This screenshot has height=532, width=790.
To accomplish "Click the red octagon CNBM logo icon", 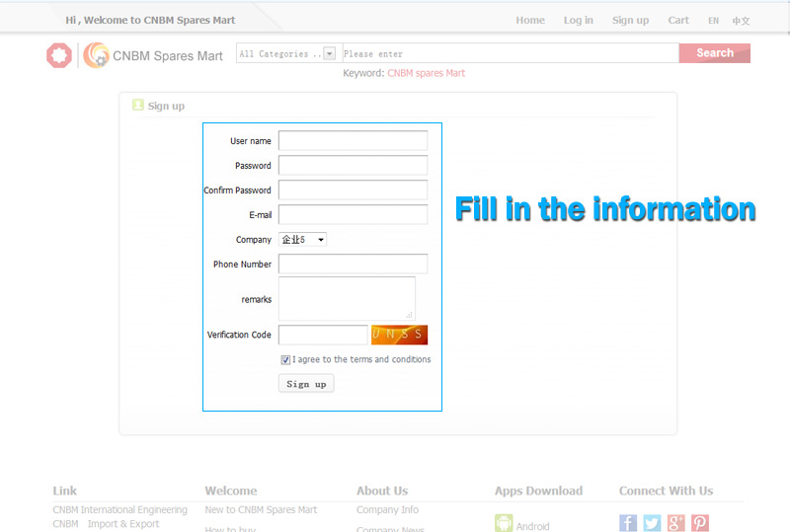I will (59, 55).
